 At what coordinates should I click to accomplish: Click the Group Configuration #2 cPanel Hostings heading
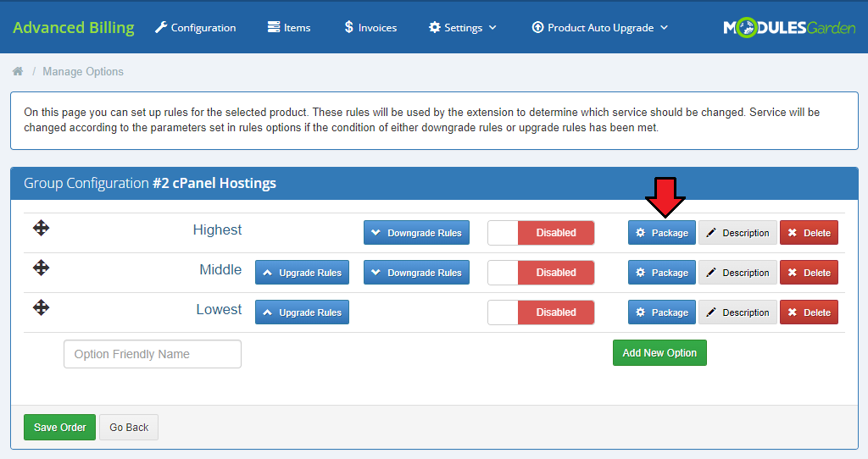[x=150, y=183]
